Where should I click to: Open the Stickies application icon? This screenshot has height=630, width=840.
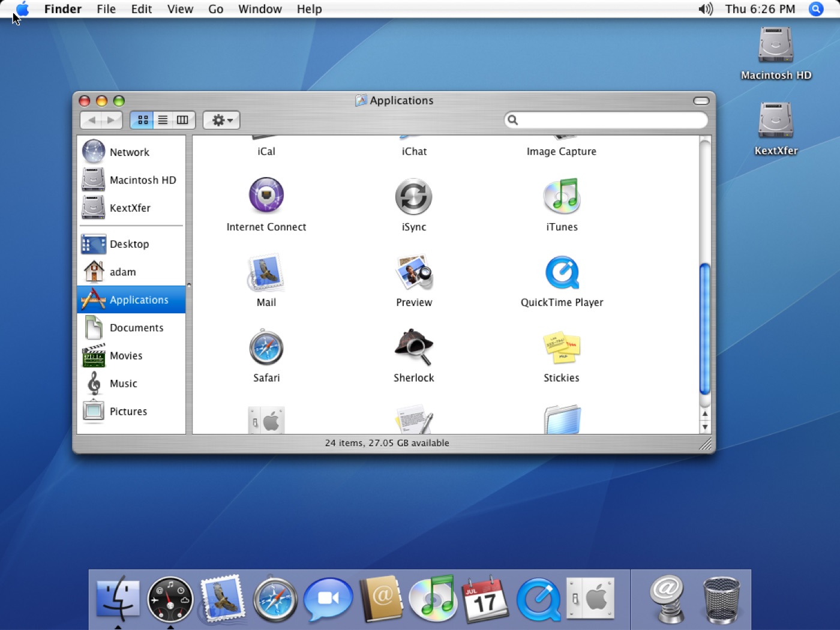562,348
